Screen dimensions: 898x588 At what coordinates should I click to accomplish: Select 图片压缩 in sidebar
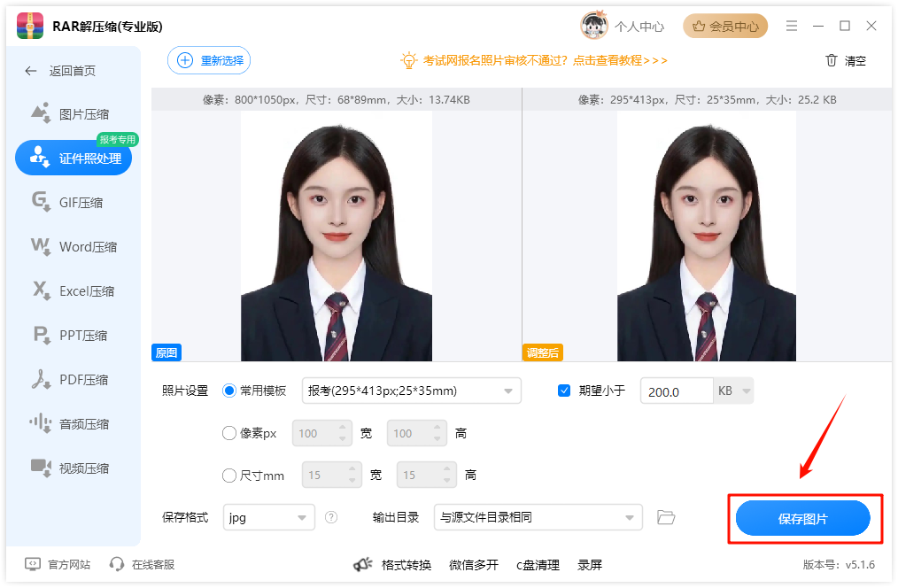[x=74, y=114]
